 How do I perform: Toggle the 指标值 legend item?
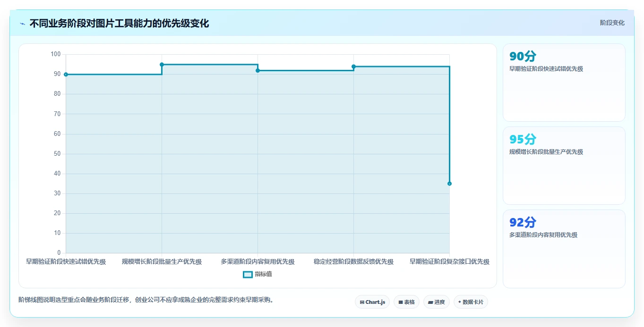(257, 274)
